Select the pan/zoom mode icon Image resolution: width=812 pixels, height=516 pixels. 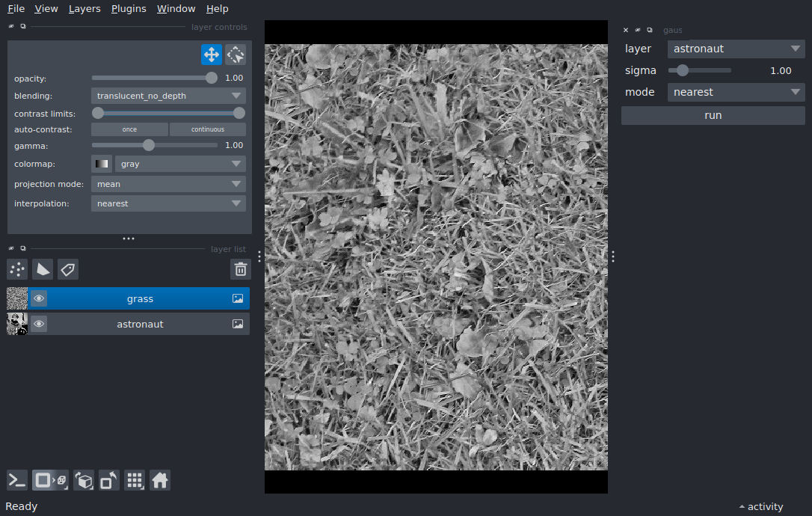pos(211,55)
